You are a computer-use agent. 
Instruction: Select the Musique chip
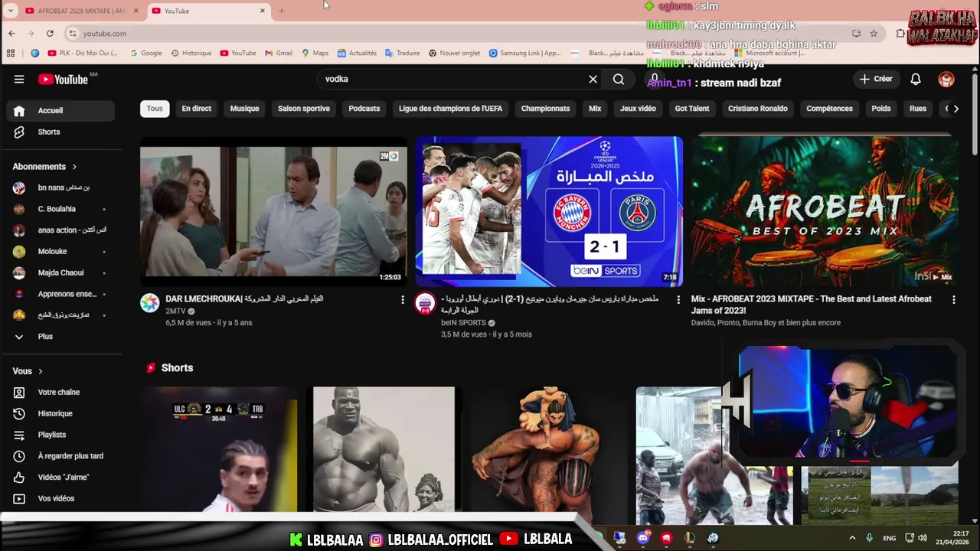pyautogui.click(x=244, y=109)
